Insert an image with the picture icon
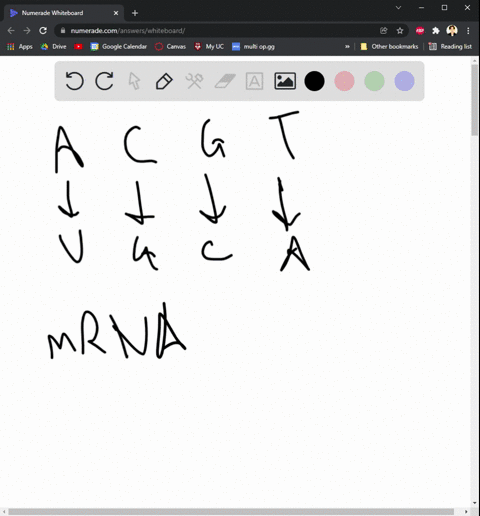480x516 pixels. pos(285,81)
